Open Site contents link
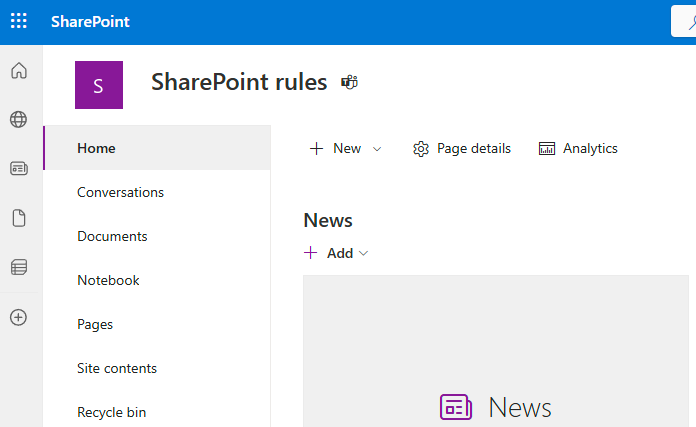The image size is (696, 427). 117,369
